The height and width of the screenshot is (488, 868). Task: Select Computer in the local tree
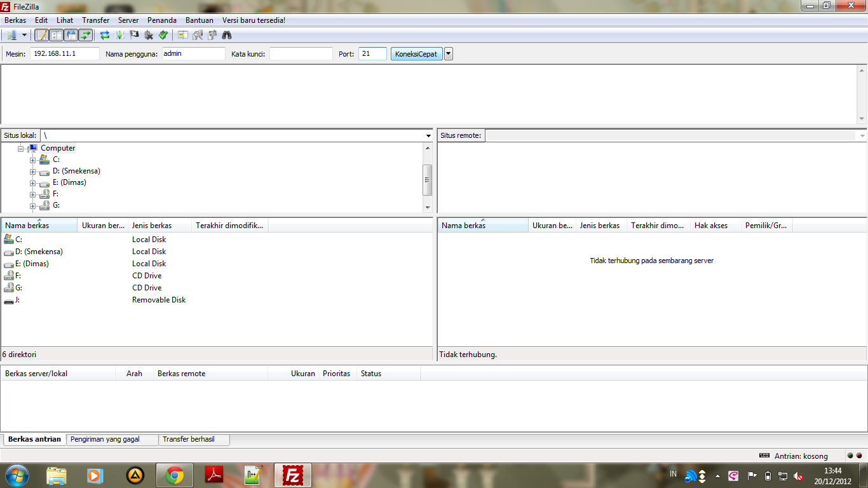[58, 148]
